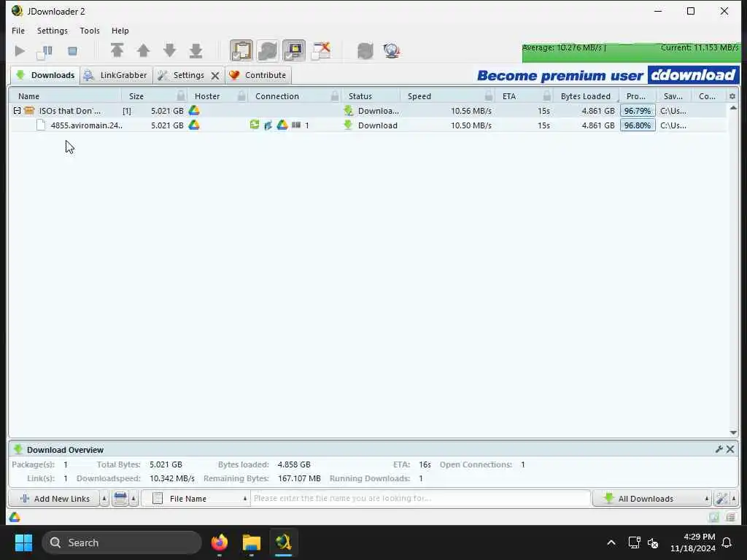Move selection down one position

tap(169, 50)
